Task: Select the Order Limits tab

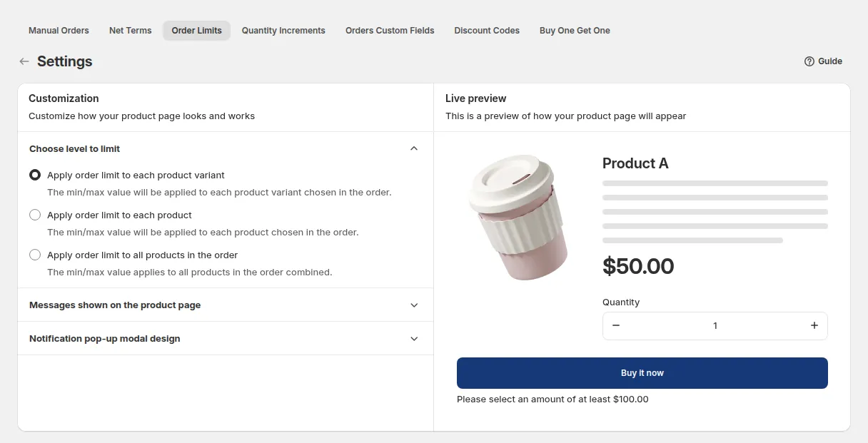Action: tap(197, 31)
